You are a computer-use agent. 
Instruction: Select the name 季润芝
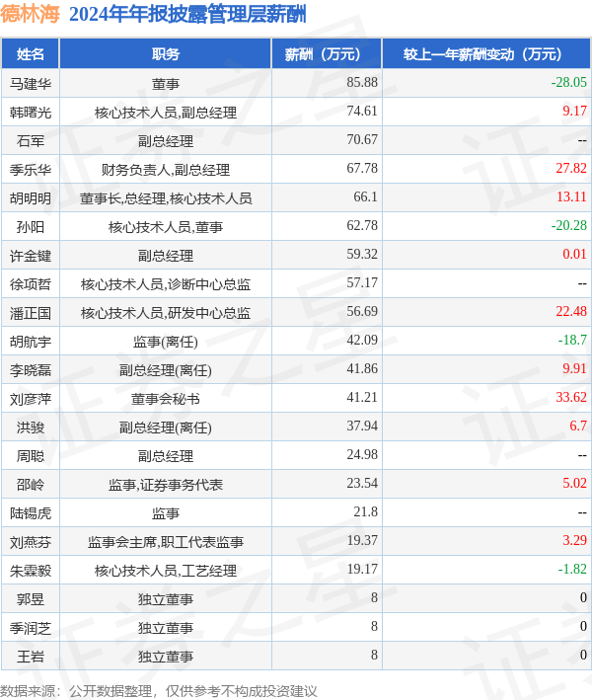pos(31,628)
